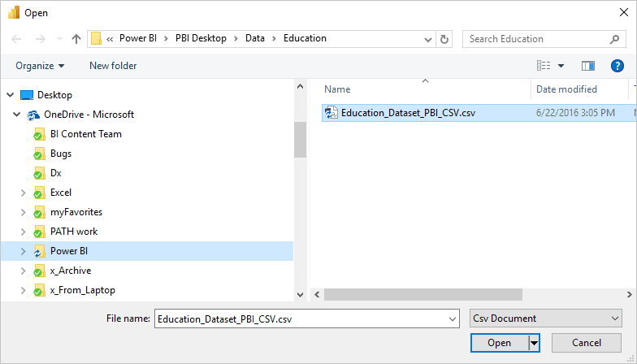The height and width of the screenshot is (364, 637).
Task: Expand the Excel folder
Action: (23, 193)
